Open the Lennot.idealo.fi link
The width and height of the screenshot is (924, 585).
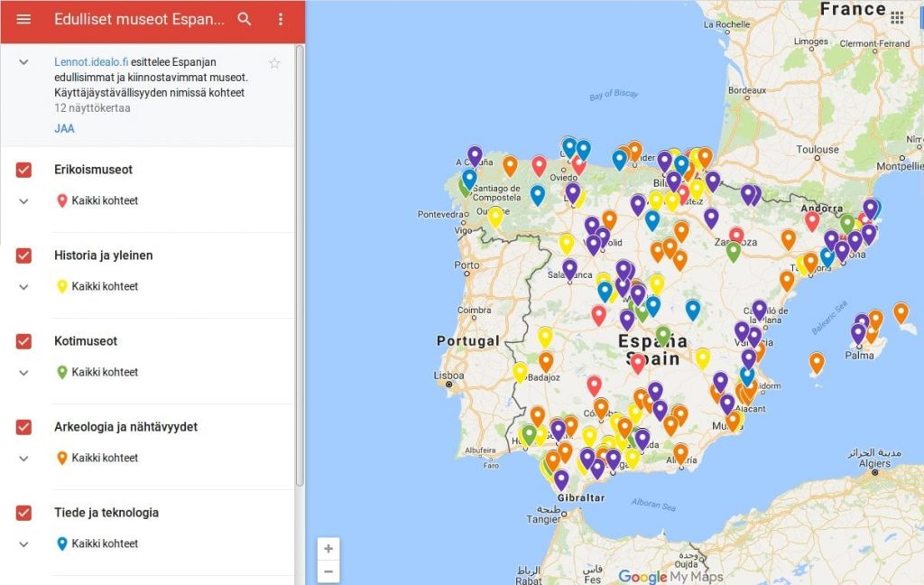tap(90, 62)
